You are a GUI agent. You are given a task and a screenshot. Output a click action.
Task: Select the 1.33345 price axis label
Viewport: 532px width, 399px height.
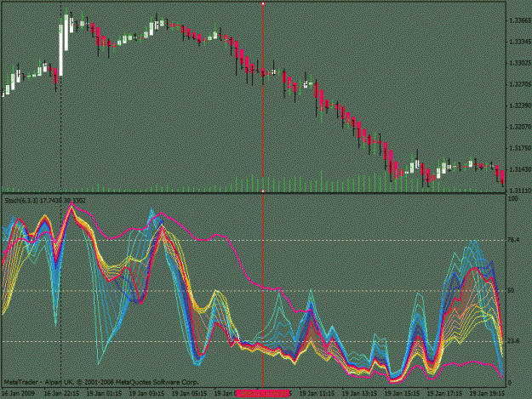point(520,42)
